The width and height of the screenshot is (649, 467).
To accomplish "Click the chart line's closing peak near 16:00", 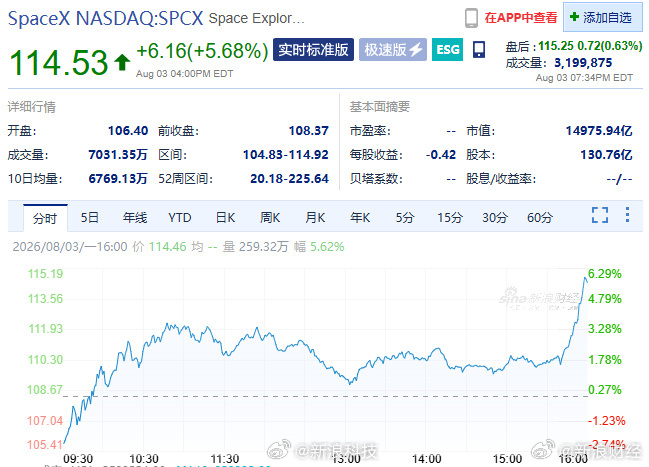I will tap(585, 279).
